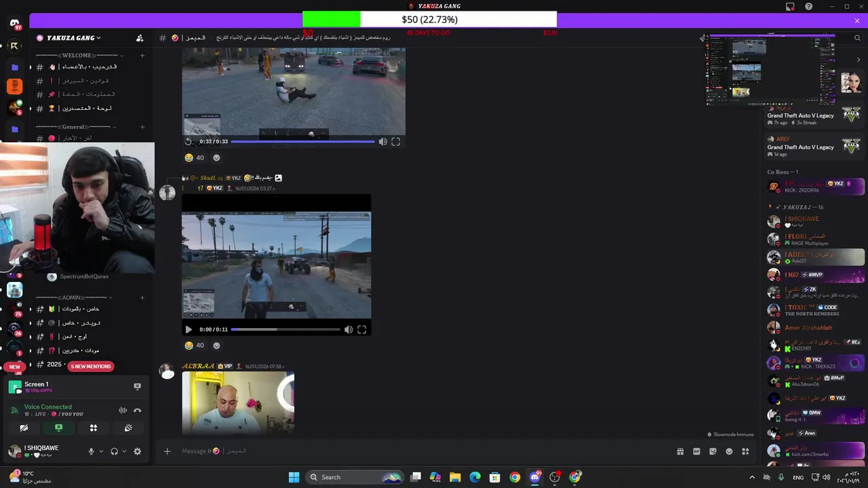Open soundboard party icon
The width and height of the screenshot is (868, 488).
point(128,428)
